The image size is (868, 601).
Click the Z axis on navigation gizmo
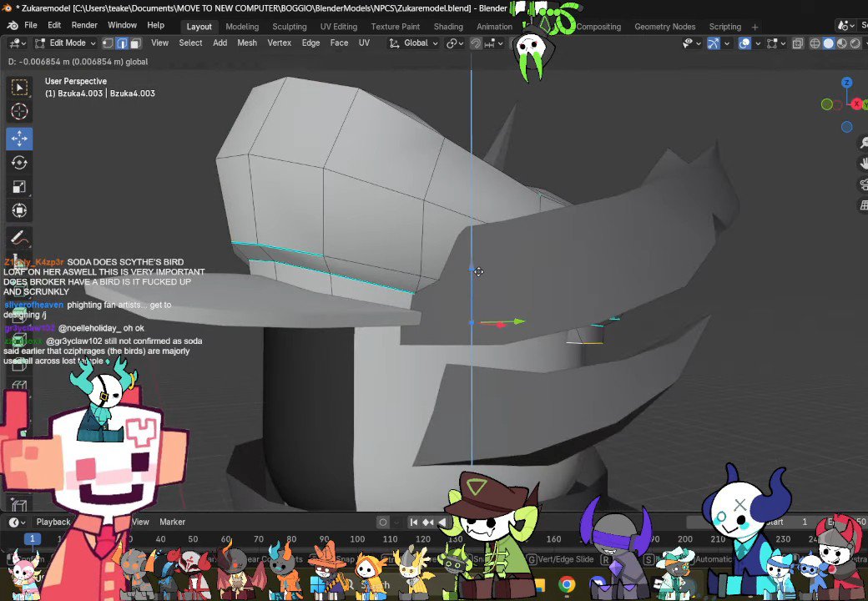pos(846,83)
